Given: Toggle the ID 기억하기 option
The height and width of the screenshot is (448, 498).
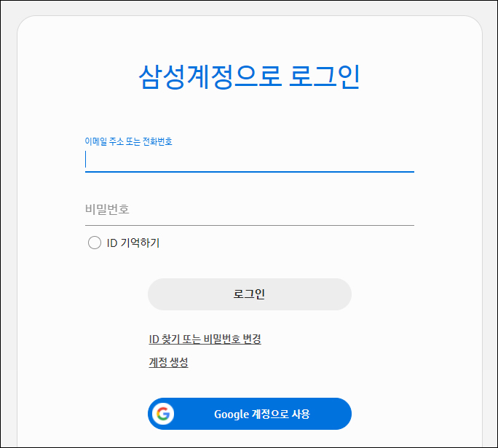Looking at the screenshot, I should pos(95,243).
